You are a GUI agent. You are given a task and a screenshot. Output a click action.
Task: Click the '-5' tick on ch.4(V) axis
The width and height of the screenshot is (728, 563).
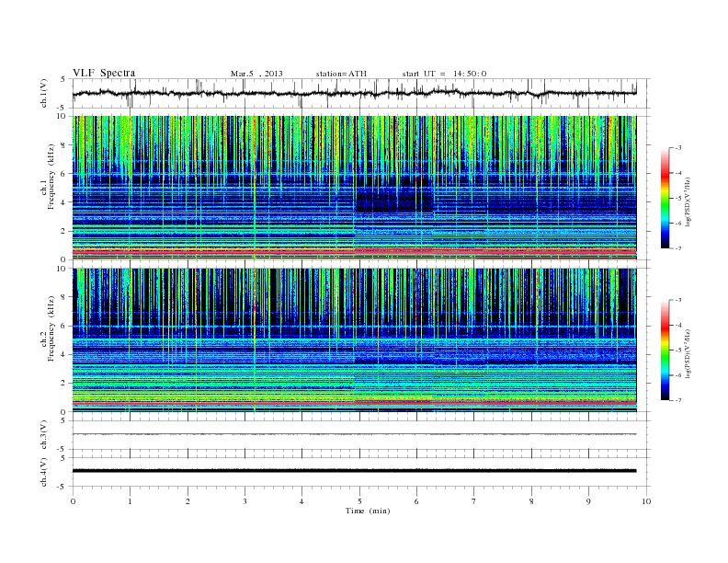(62, 487)
